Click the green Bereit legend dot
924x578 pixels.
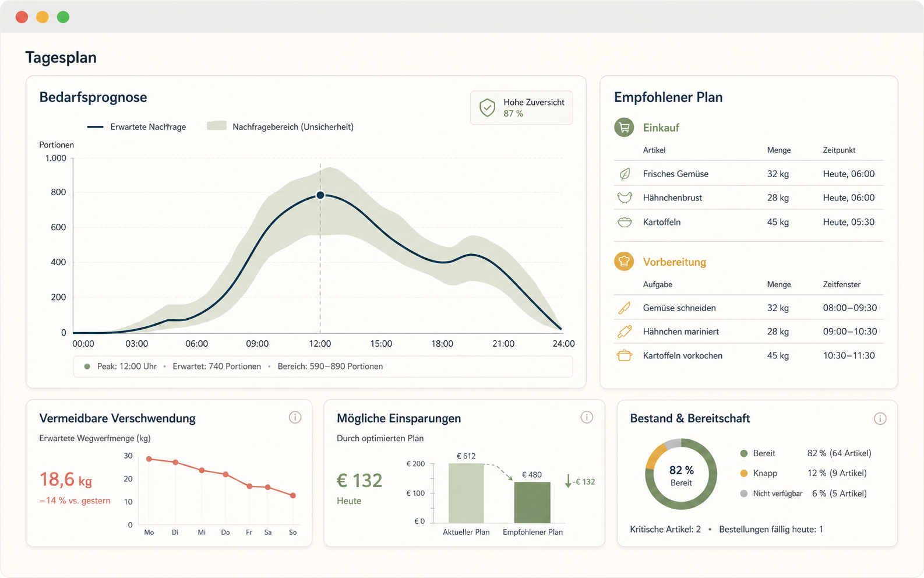pyautogui.click(x=744, y=453)
